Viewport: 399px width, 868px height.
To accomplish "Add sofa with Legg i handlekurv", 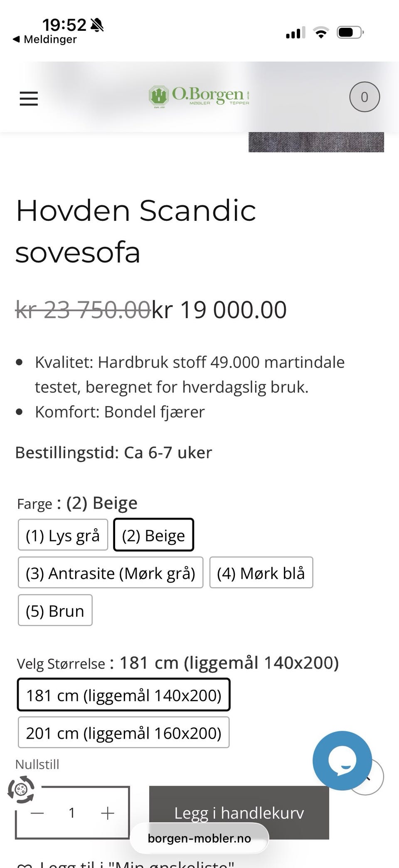I will pyautogui.click(x=239, y=812).
